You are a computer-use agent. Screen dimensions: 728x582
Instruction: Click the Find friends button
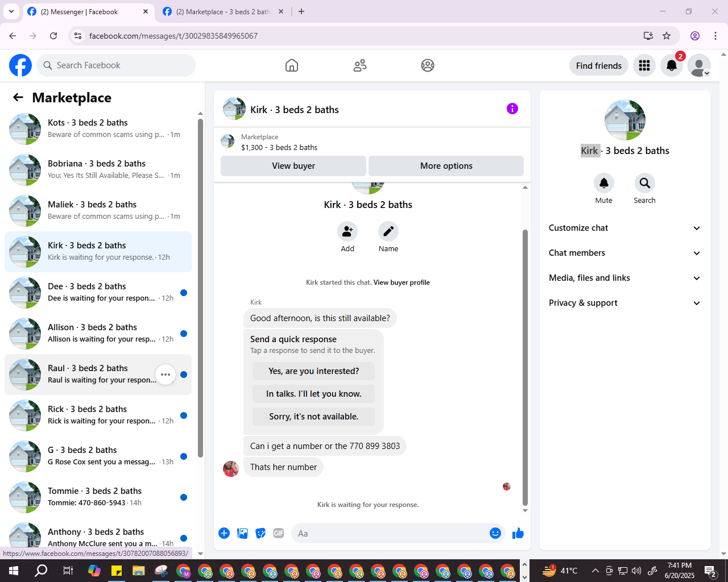point(599,65)
